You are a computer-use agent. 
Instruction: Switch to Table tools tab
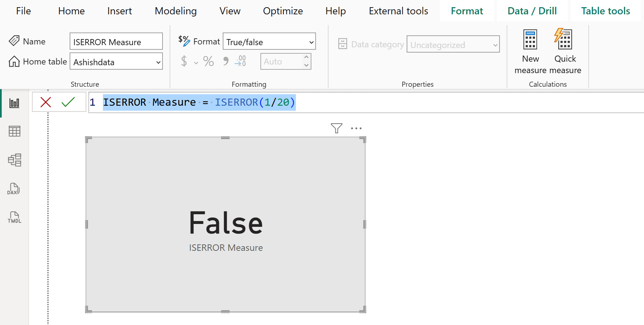click(605, 11)
